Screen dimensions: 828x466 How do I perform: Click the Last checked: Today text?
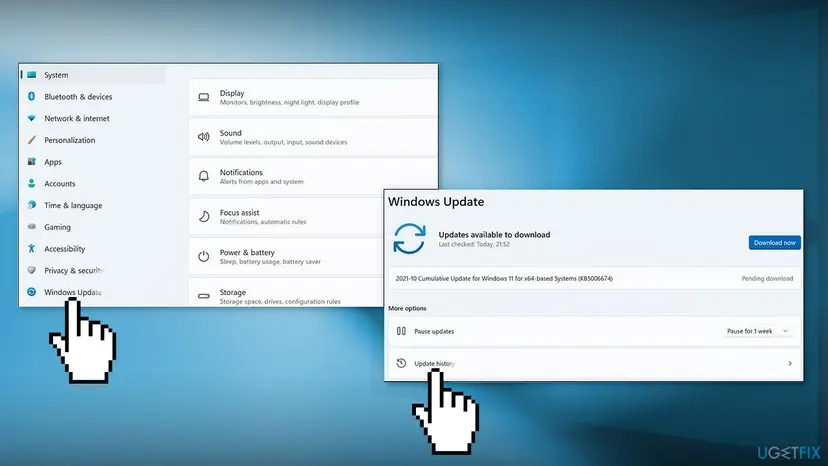tap(474, 244)
